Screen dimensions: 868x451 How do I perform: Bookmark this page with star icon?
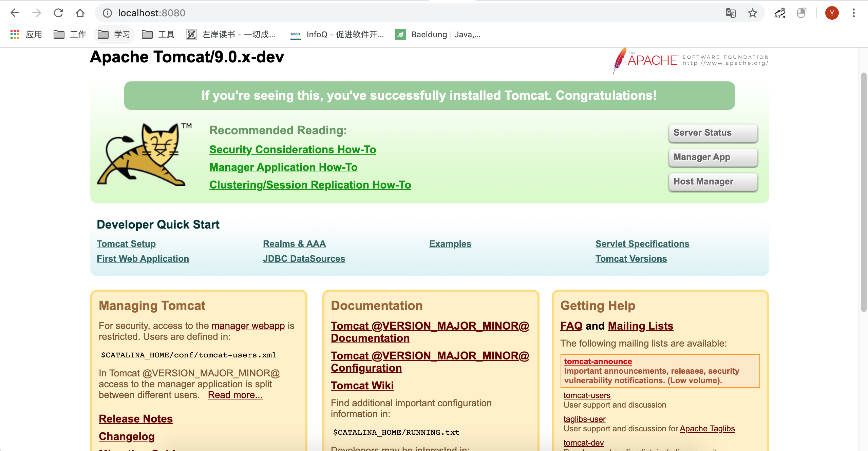click(752, 13)
